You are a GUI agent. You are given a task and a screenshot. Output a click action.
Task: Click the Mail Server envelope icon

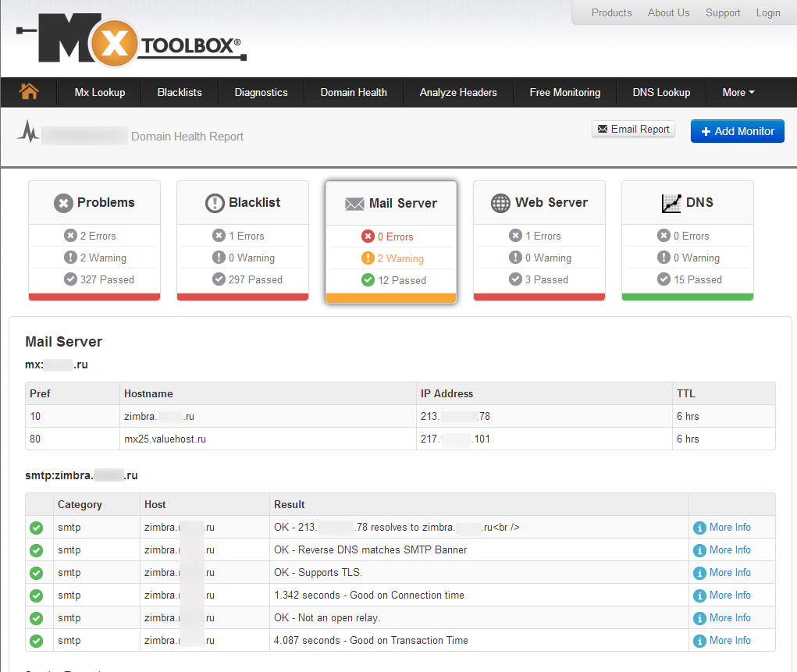(x=354, y=204)
